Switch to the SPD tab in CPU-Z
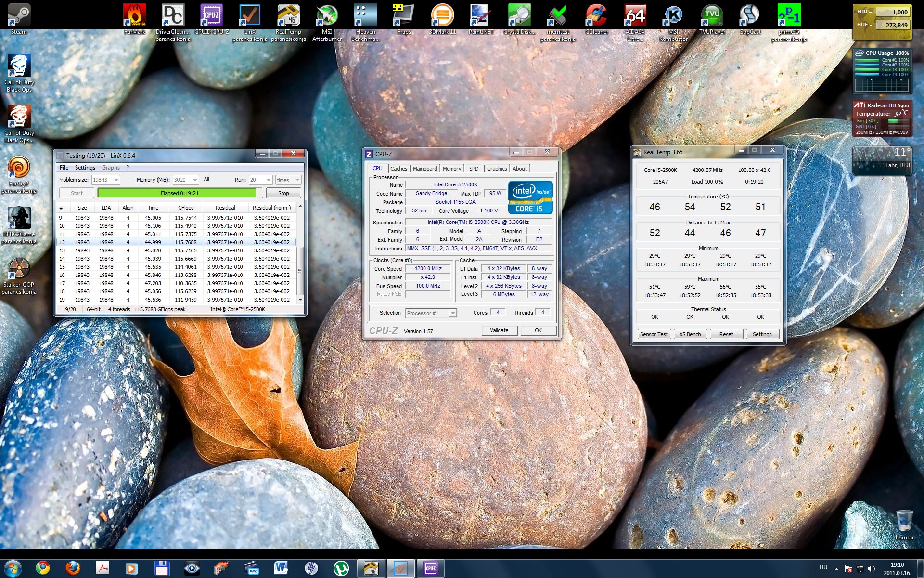Screen dimensions: 924x578 474,169
